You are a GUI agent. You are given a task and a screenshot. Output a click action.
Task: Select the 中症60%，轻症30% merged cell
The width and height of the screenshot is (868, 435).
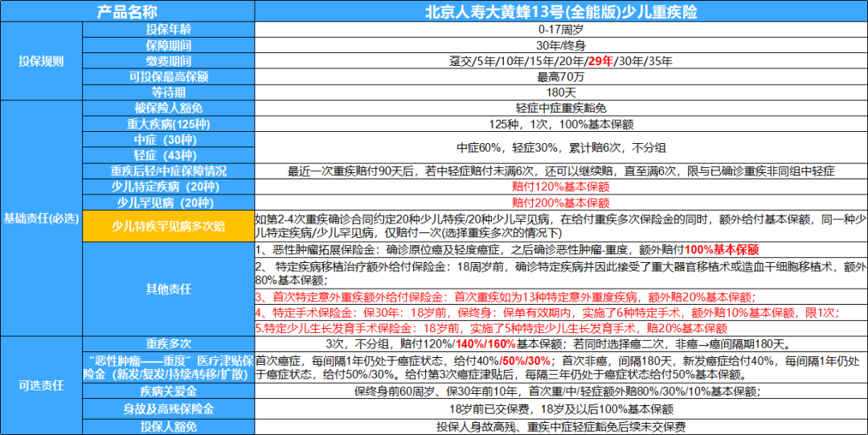point(561,147)
